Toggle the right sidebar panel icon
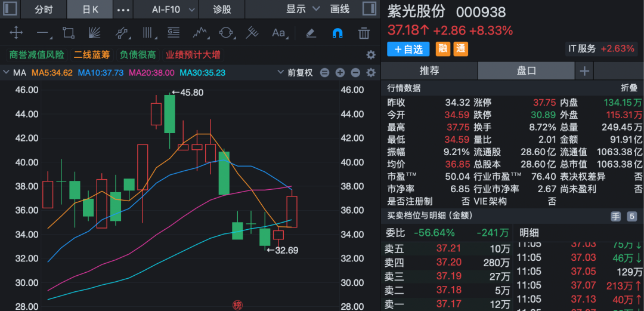Screen dimensions: 644x311 tap(369, 8)
